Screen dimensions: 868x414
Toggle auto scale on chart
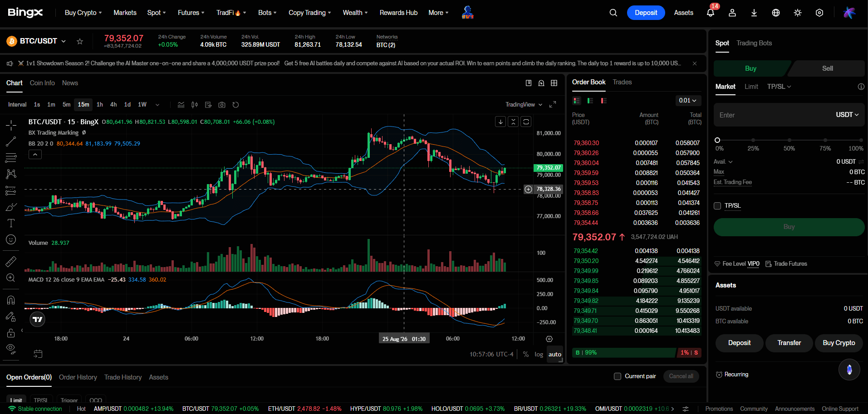[555, 354]
